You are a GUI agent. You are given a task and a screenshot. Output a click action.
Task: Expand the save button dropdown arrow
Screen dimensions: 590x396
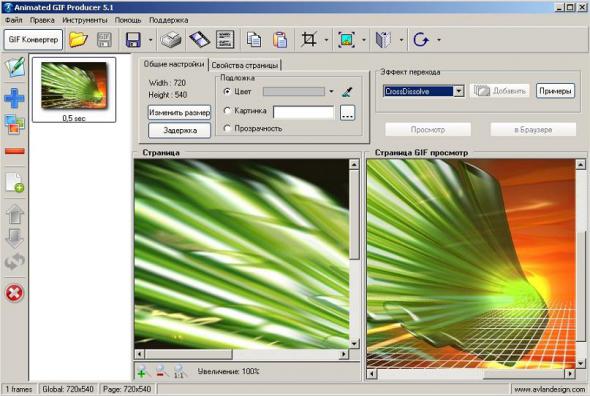point(150,40)
